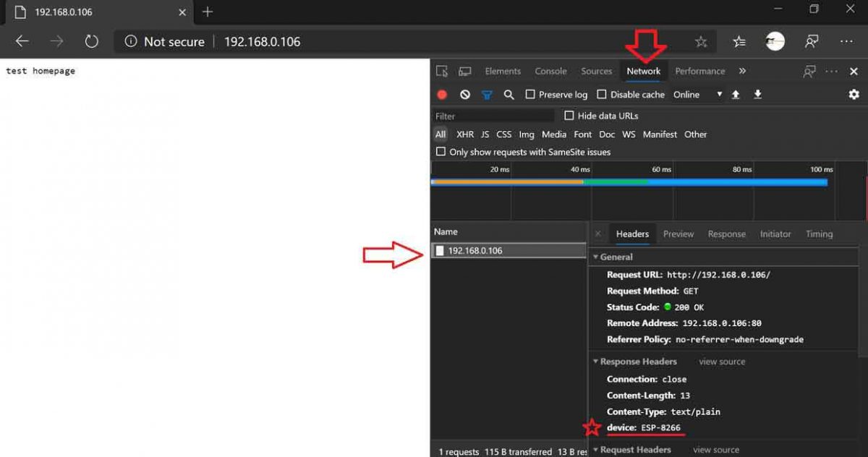This screenshot has height=457, width=868.
Task: Open network settings gear icon
Action: (854, 95)
